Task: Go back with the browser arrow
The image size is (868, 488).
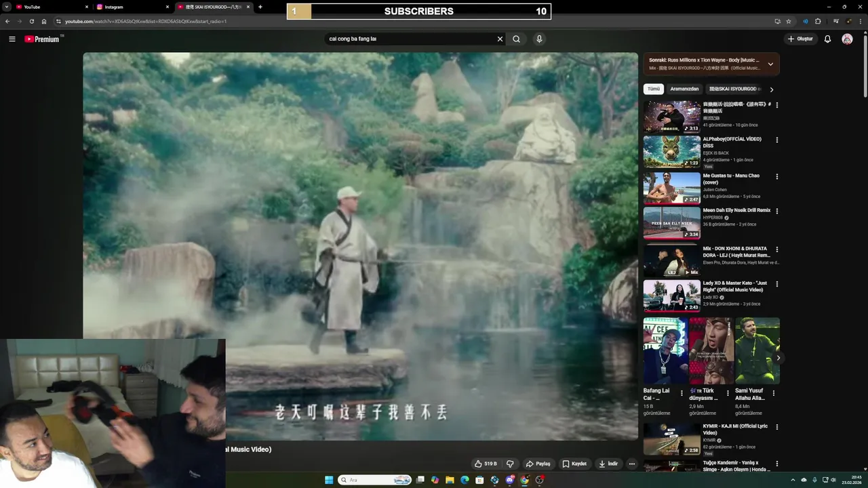Action: (7, 21)
